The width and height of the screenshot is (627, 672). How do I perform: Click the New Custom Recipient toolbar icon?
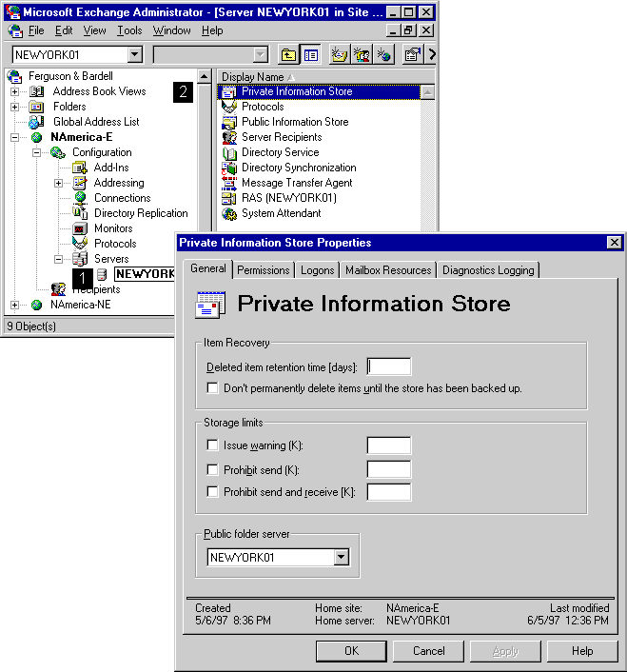[x=383, y=55]
